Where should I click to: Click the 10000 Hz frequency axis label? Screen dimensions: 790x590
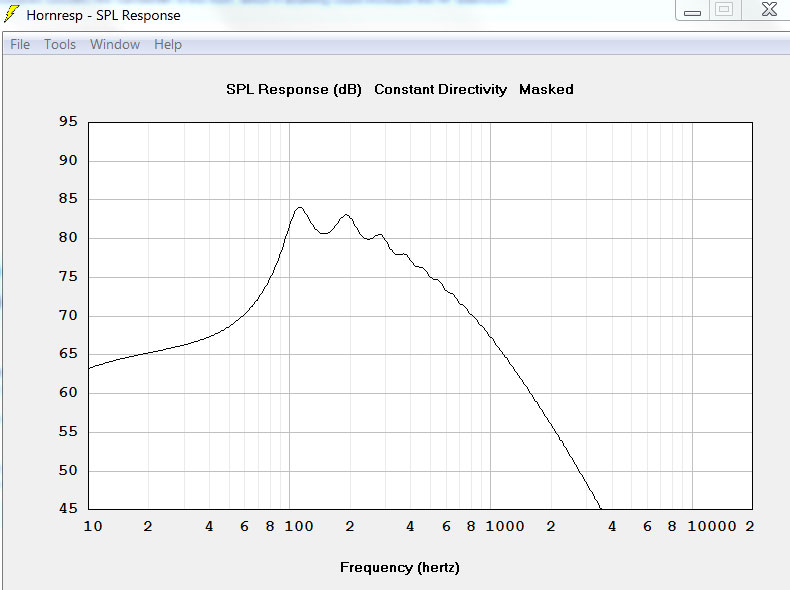[x=712, y=527]
